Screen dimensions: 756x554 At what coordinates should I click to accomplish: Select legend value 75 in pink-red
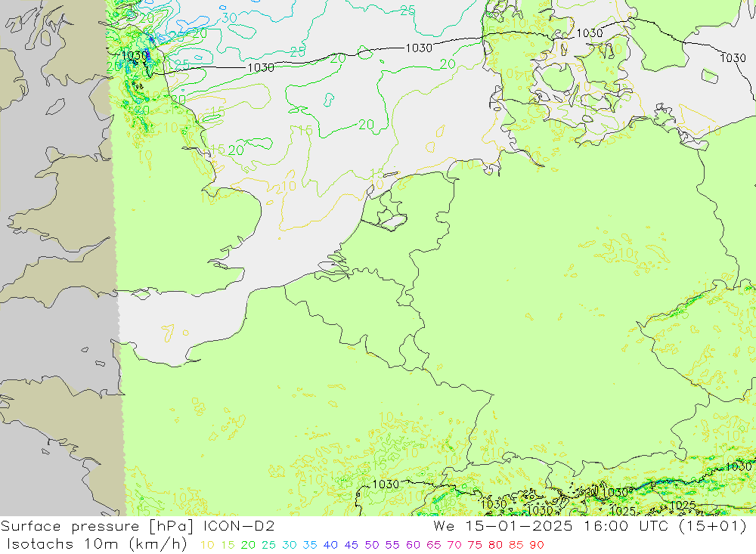tap(475, 545)
